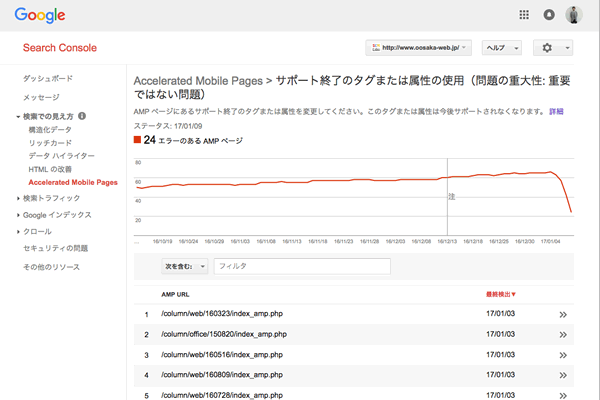Click the red error legend square

pos(137,139)
